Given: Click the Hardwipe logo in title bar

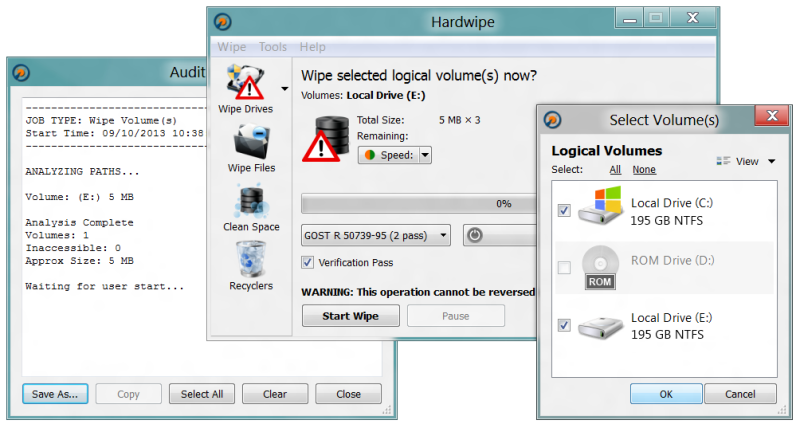Looking at the screenshot, I should (222, 22).
